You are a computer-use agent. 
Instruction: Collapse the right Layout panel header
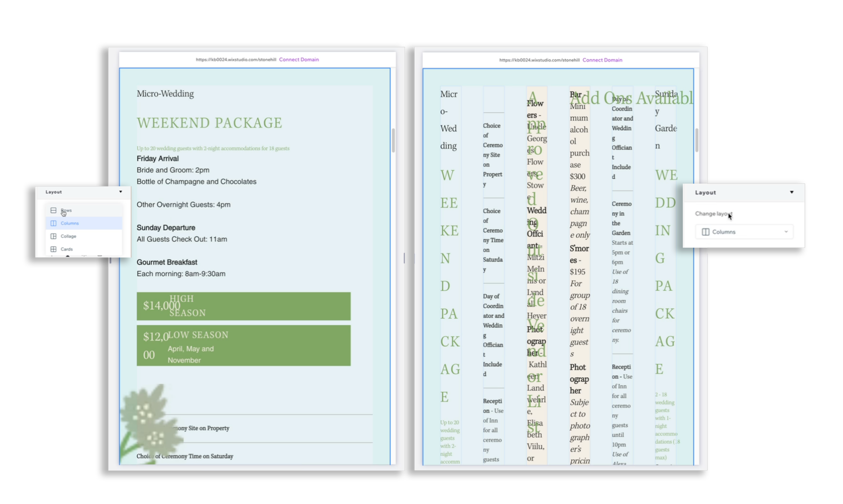coord(792,192)
